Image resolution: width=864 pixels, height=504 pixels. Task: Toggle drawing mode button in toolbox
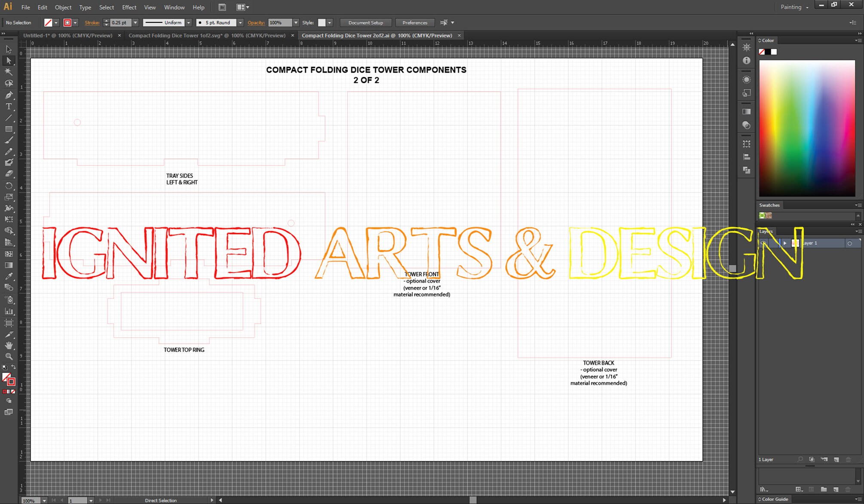pos(9,401)
